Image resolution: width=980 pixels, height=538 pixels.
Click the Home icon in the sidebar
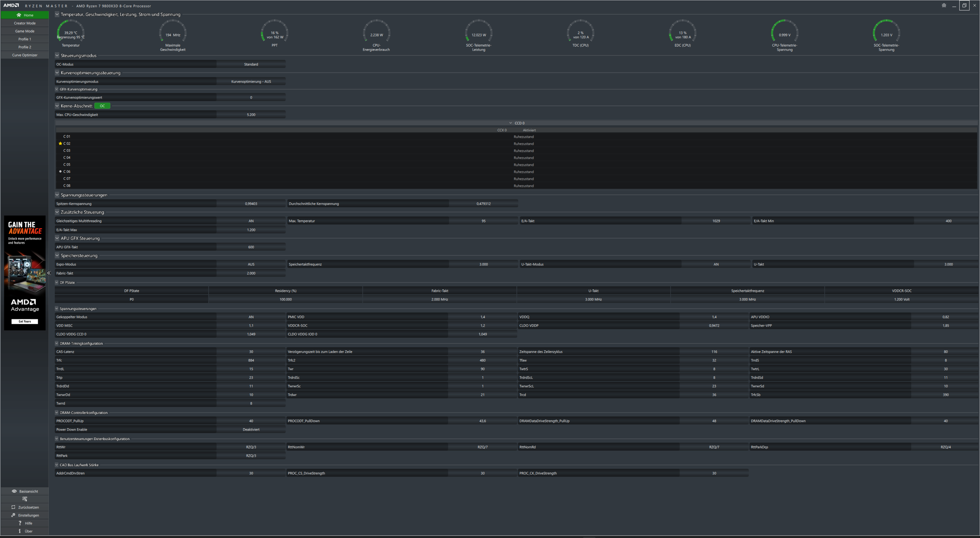(x=19, y=15)
